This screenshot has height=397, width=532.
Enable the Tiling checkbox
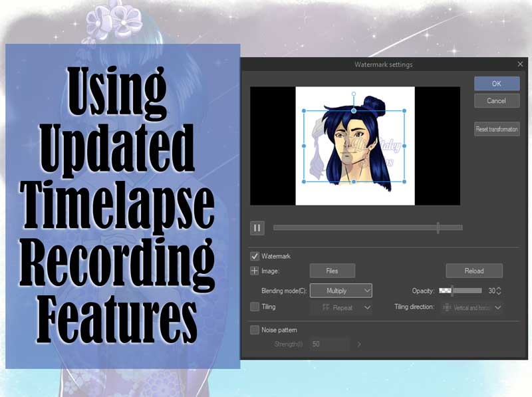tap(255, 307)
